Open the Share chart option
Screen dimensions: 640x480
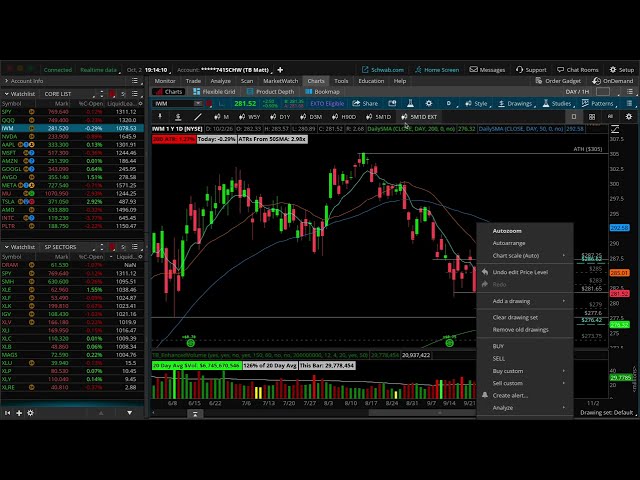pyautogui.click(x=365, y=104)
